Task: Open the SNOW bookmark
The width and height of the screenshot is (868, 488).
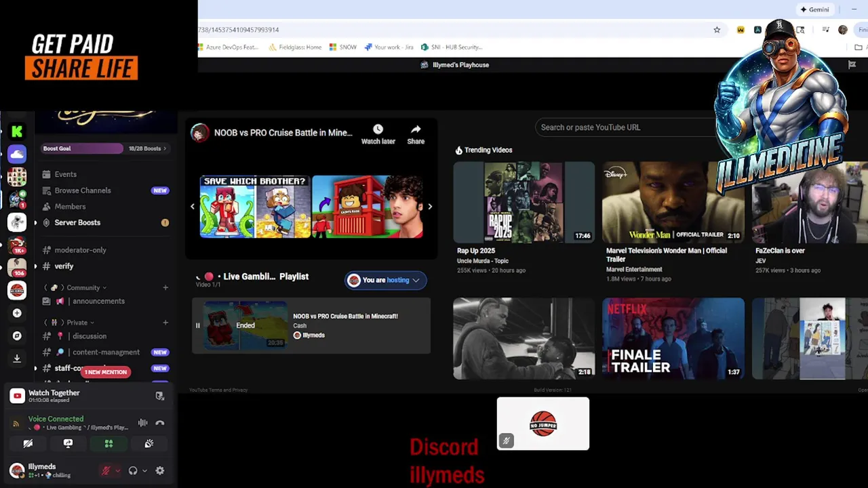Action: pyautogui.click(x=343, y=47)
